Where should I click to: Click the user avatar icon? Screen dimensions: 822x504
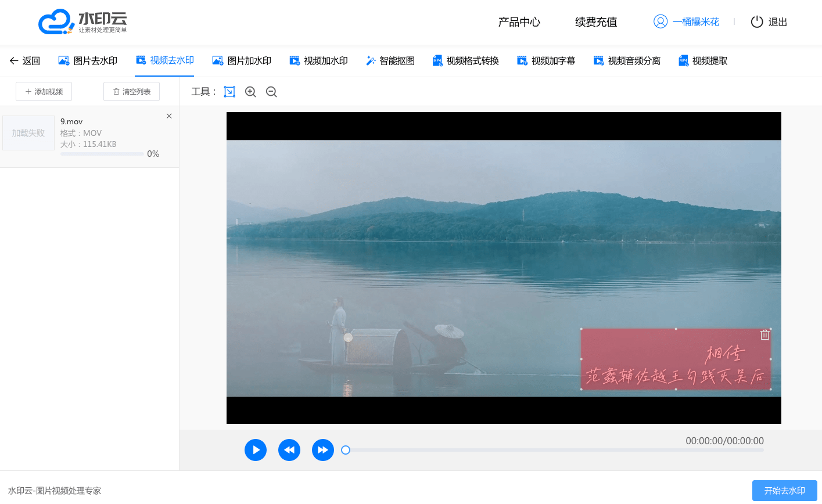click(661, 21)
